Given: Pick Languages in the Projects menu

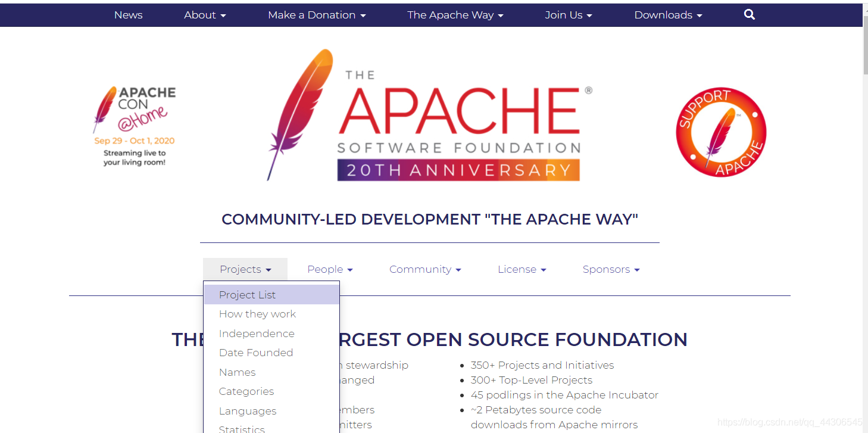Looking at the screenshot, I should coord(271,411).
